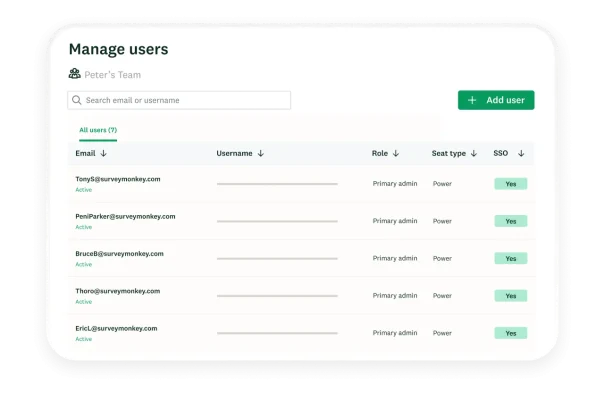Click the Add user button
604x400 pixels.
496,100
